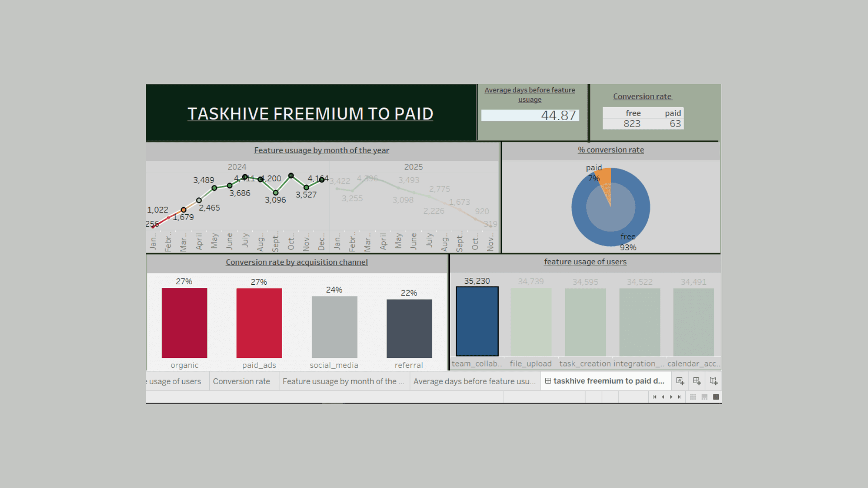The width and height of the screenshot is (868, 488).
Task: Select the team_collab feature bar
Action: point(477,321)
